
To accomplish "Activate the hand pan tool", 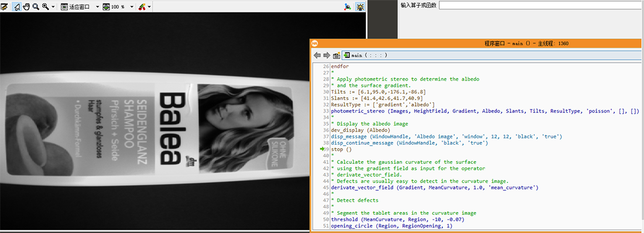I will coord(26,7).
